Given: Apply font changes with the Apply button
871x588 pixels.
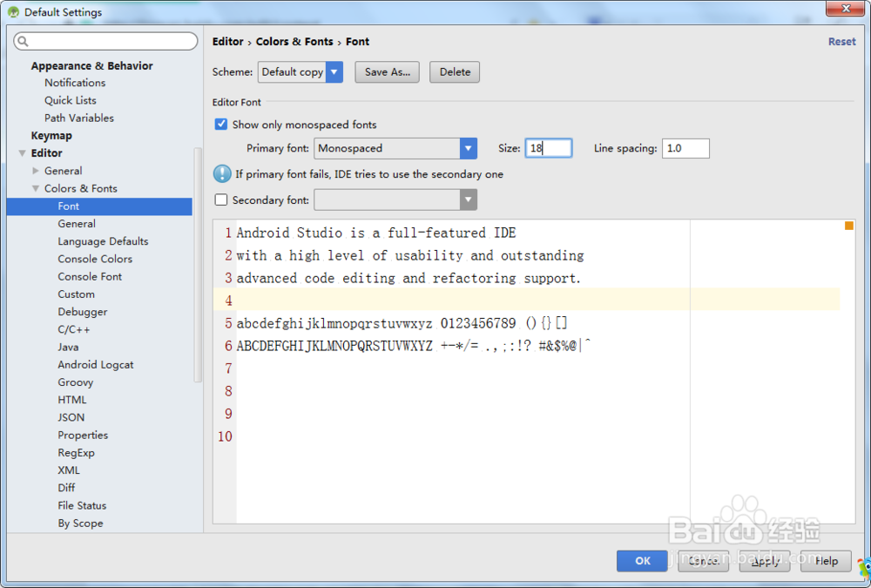Looking at the screenshot, I should point(764,561).
